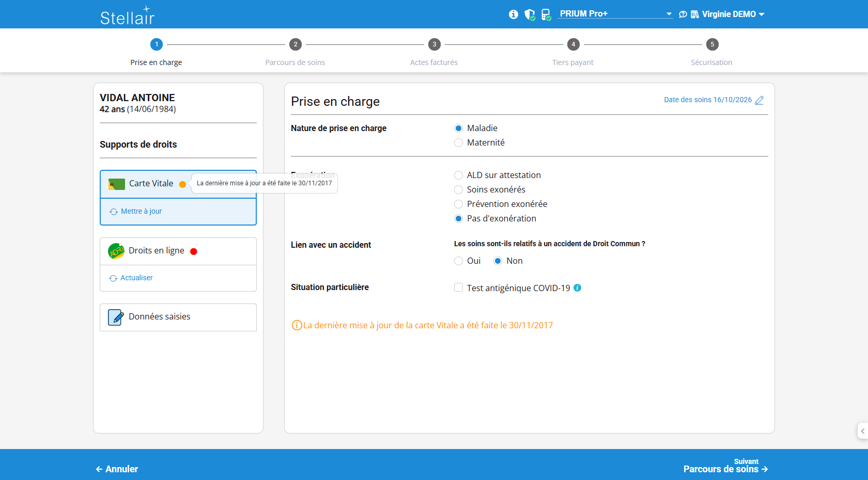Expand the collapsed side panel chevron

coord(862,431)
